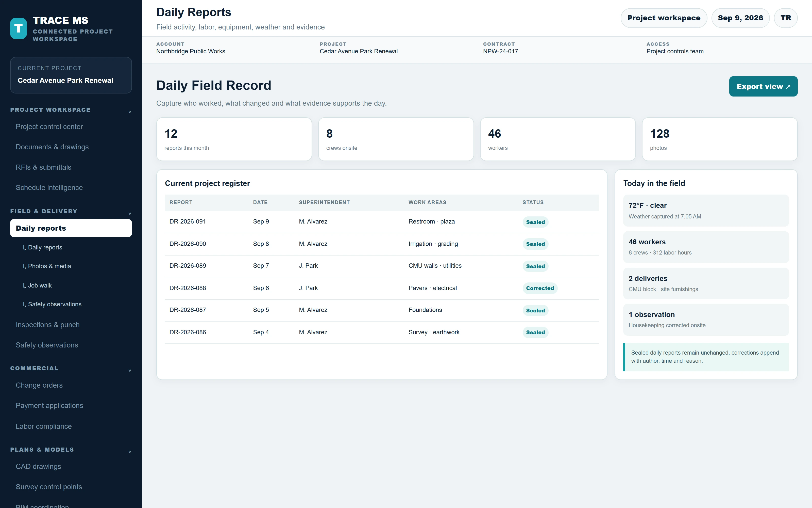Viewport: 812px width, 508px height.
Task: Open Survey control points
Action: [x=71, y=486]
